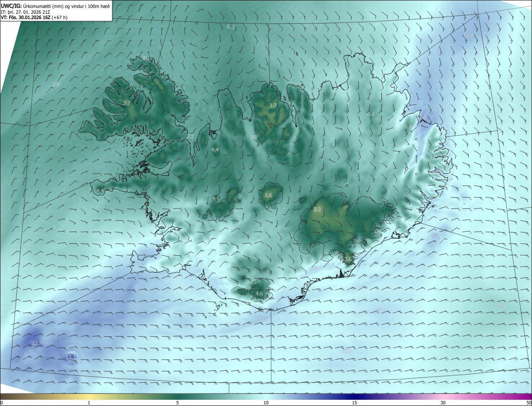Screen dimensions: 532x406
Task: Click the 3.7 value on the Westfjords peninsula
Action: coord(127,103)
